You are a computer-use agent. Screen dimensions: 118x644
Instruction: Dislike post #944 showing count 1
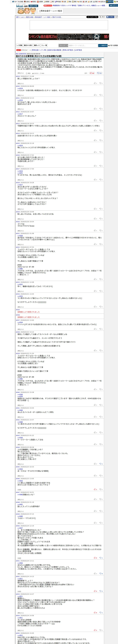click(101, 464)
